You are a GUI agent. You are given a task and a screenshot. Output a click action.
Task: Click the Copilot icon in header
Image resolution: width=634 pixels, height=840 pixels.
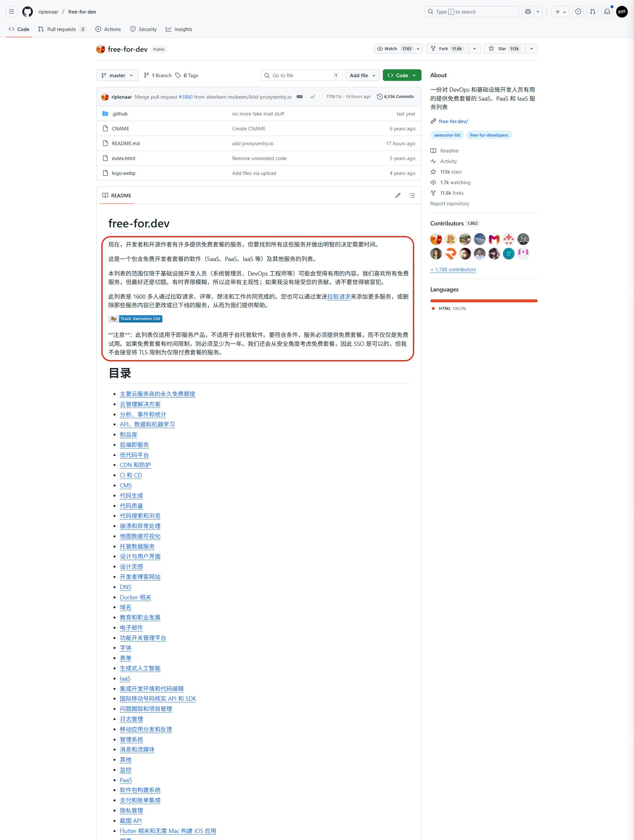click(x=528, y=12)
